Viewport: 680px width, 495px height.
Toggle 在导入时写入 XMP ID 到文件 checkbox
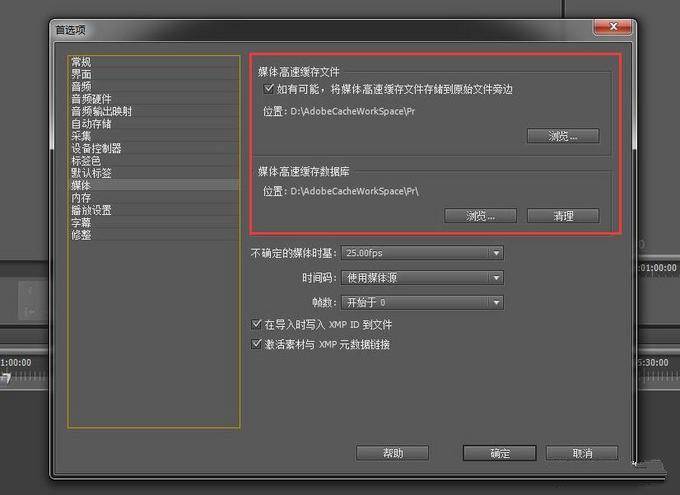(256, 324)
